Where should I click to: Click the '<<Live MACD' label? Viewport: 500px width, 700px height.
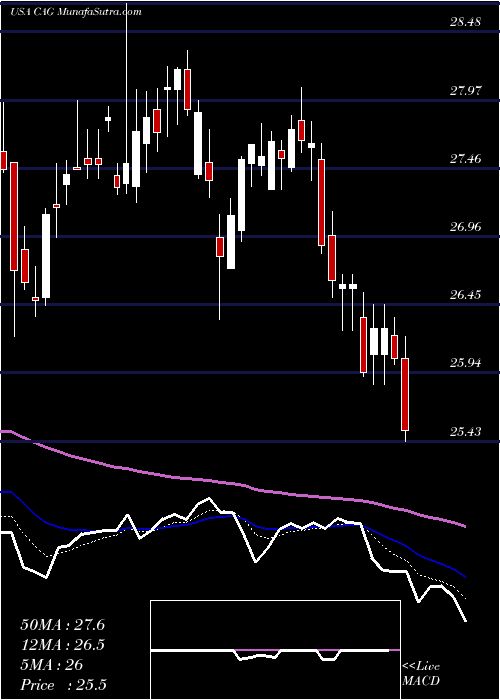coord(421,674)
